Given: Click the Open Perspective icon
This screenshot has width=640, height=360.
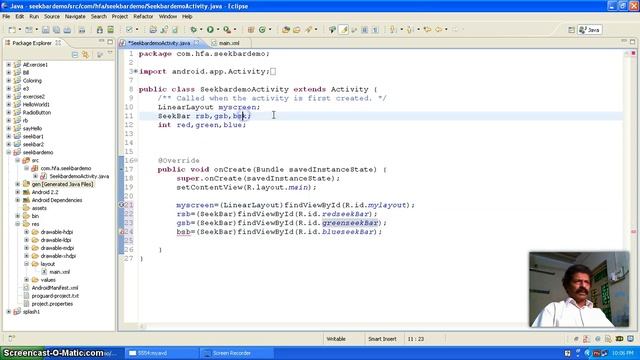Looking at the screenshot, I should pyautogui.click(x=571, y=30).
